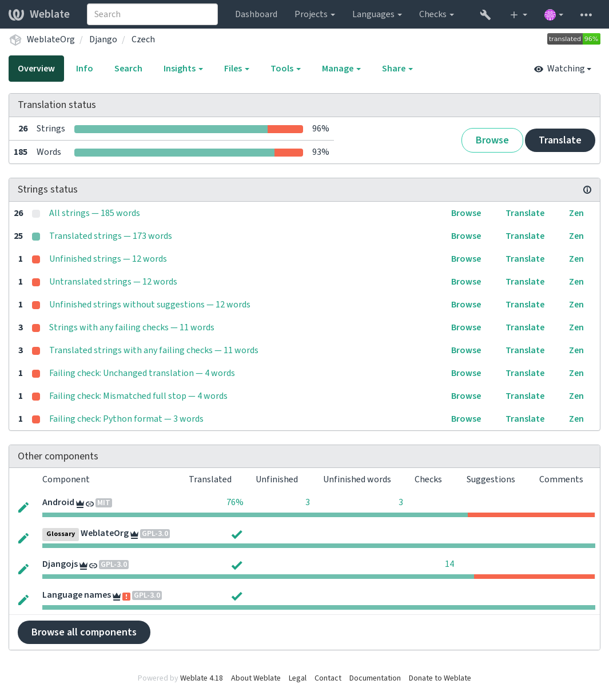Open the Documentation footer link
The height and width of the screenshot is (700, 609).
click(x=375, y=678)
